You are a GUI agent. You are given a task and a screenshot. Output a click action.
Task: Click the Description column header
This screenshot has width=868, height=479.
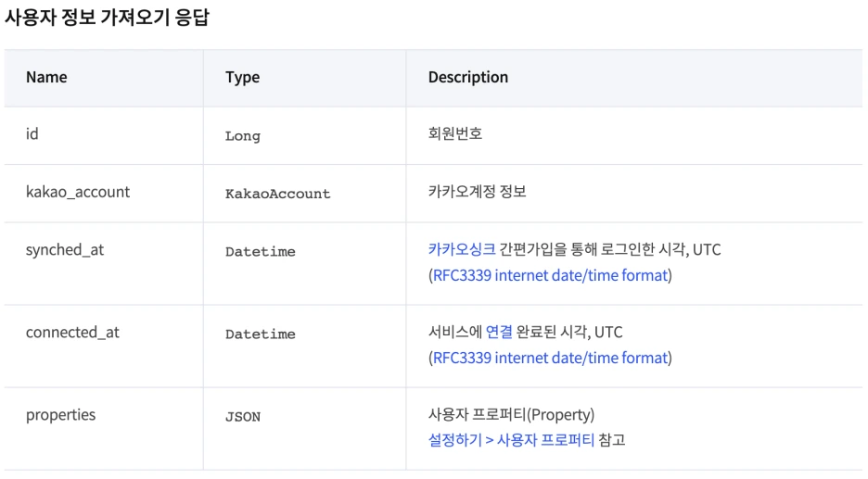click(468, 78)
